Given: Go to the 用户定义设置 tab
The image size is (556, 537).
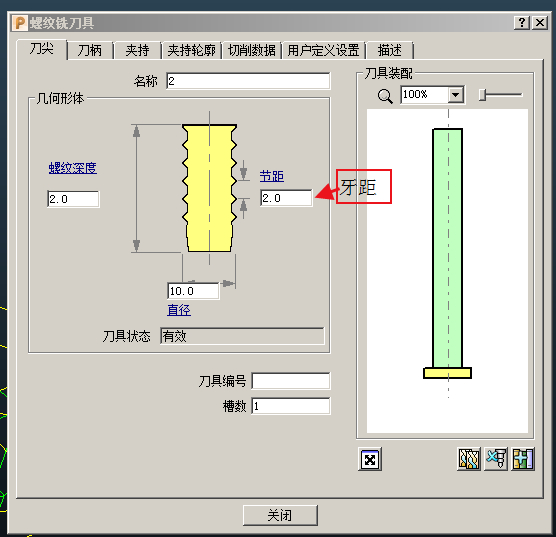Looking at the screenshot, I should point(323,50).
